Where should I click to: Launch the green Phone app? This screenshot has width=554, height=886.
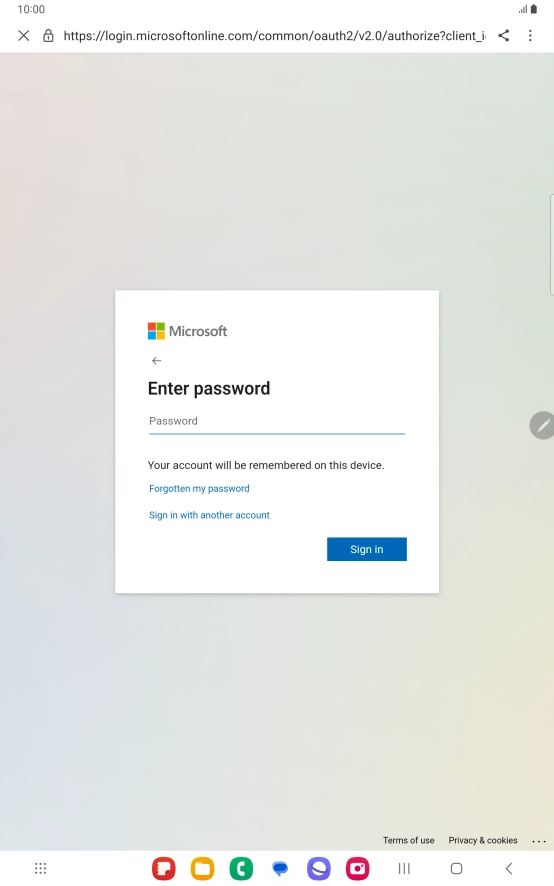(241, 868)
